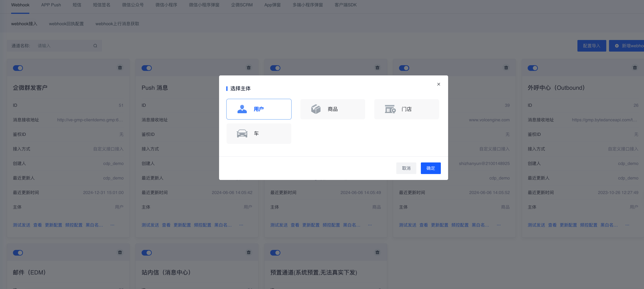Screen dimensions: 644x289
Task: Toggle switch on 站内信 (消息中心) card
Action: tap(147, 253)
